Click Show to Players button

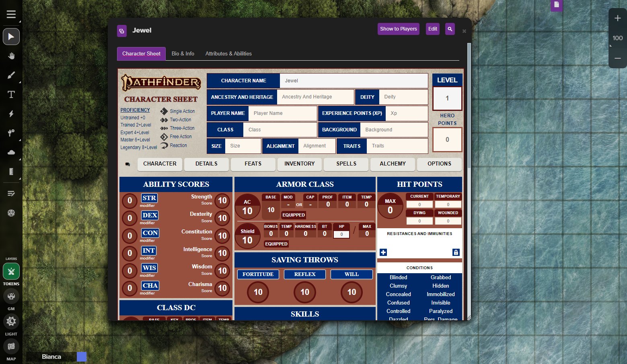pyautogui.click(x=399, y=29)
